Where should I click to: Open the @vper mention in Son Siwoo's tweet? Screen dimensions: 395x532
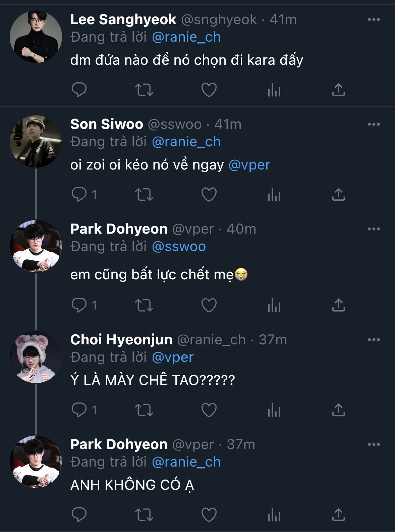tap(249, 165)
